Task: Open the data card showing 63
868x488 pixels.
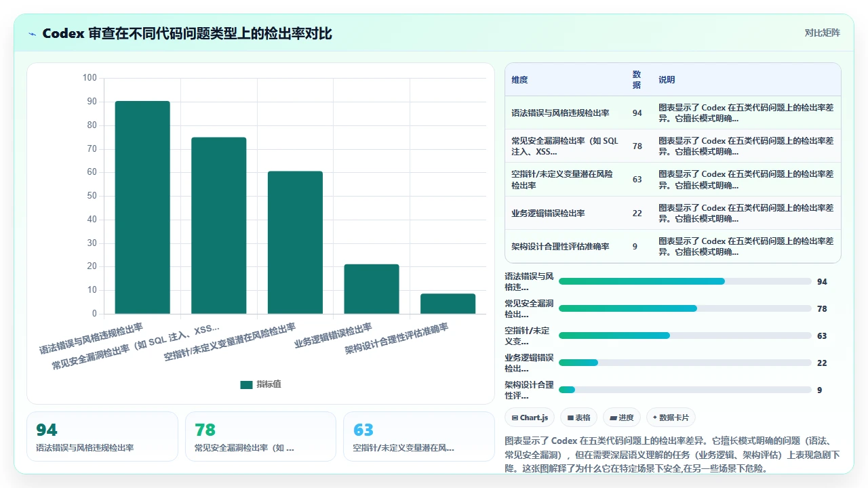Action: pyautogui.click(x=419, y=436)
